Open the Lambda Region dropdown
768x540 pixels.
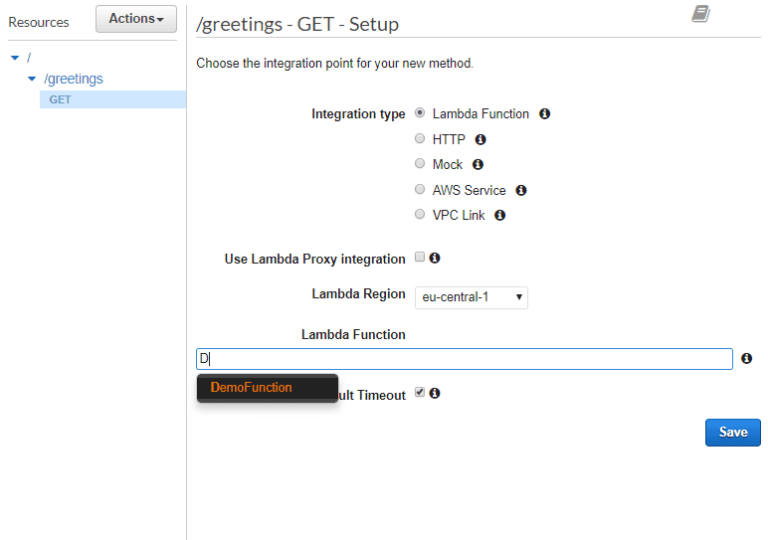[x=471, y=297]
